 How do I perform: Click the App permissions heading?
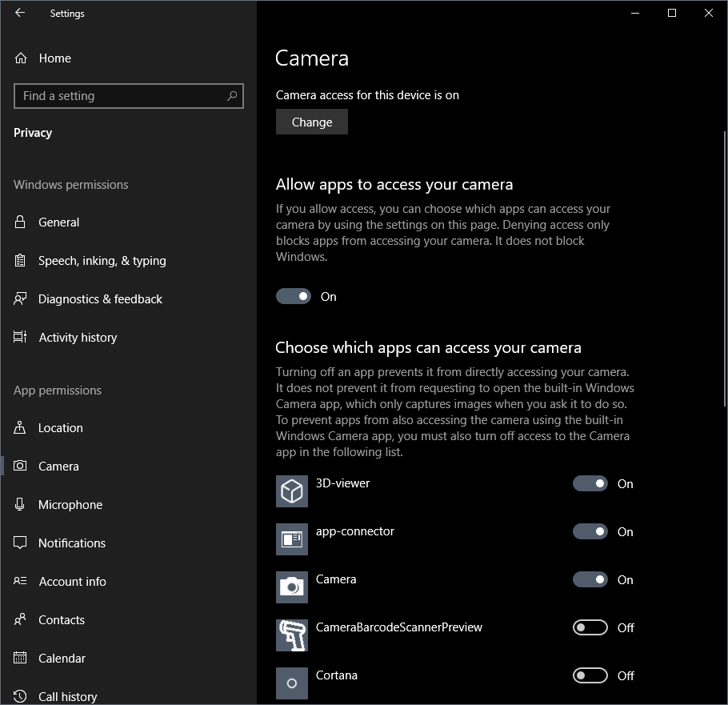point(58,391)
